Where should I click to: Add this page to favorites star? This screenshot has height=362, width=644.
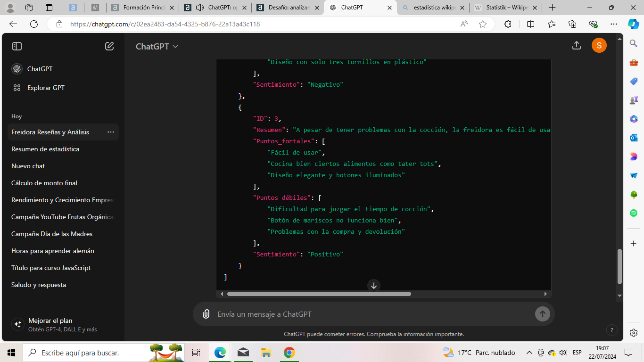483,24
